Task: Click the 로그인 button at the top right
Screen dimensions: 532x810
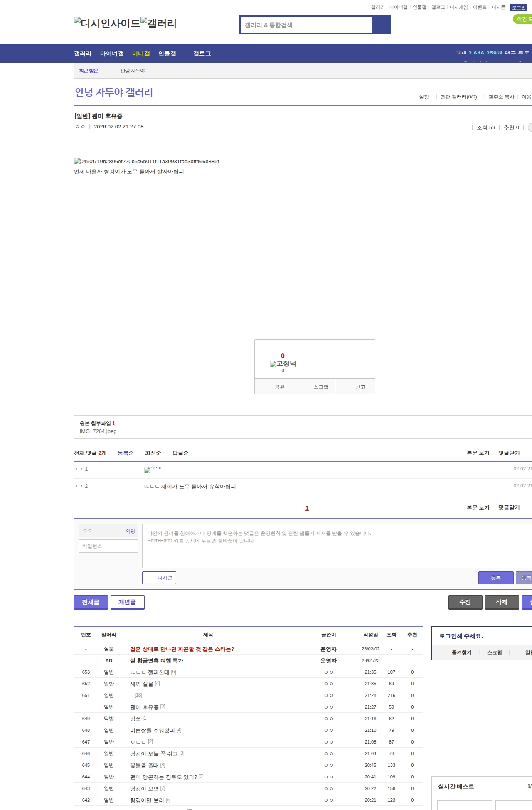Action: (518, 7)
